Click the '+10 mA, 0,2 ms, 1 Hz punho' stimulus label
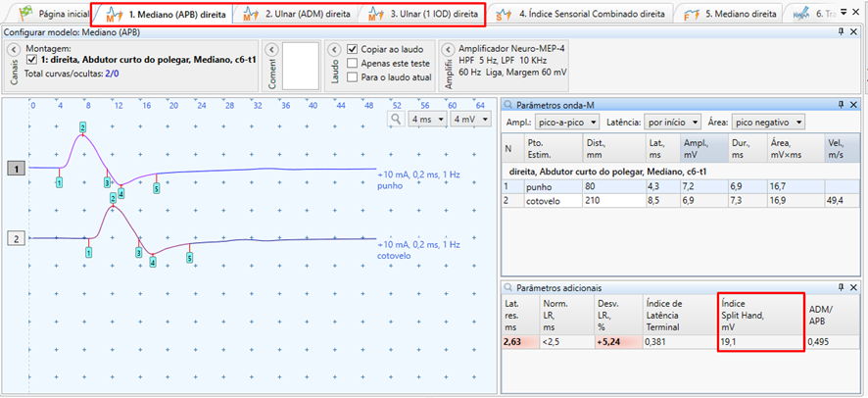Screen dimensions: 868x398 click(418, 180)
